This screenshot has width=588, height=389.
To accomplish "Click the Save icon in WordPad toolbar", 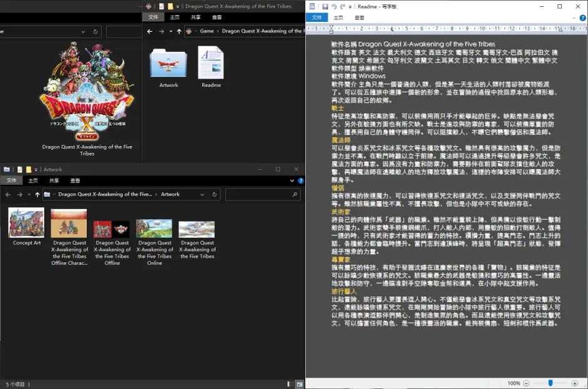I will [326, 6].
